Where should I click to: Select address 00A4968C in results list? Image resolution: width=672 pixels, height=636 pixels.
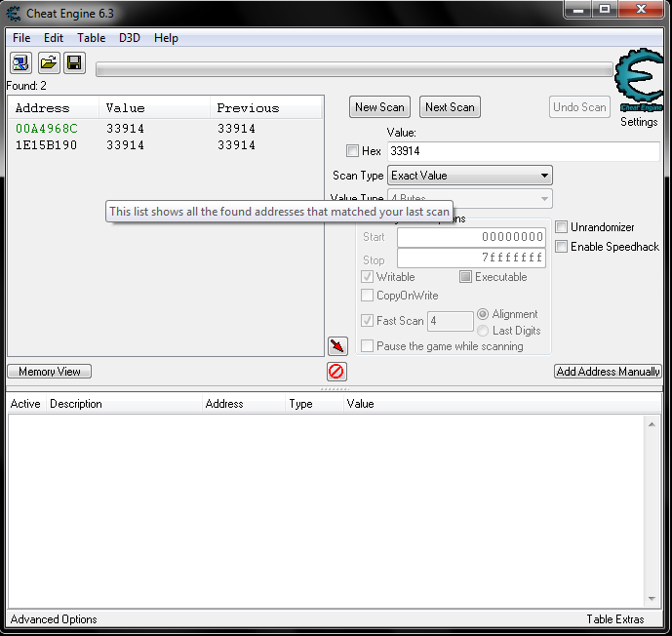coord(47,129)
